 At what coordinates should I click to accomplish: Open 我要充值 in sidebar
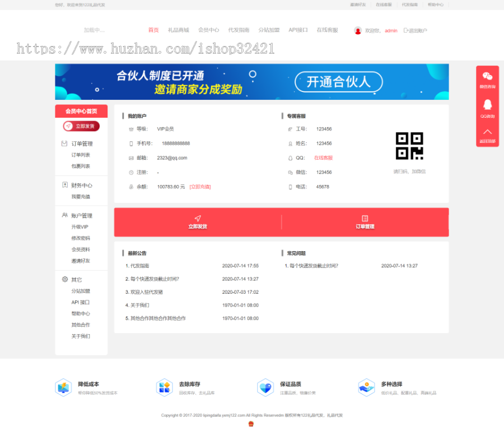[81, 197]
